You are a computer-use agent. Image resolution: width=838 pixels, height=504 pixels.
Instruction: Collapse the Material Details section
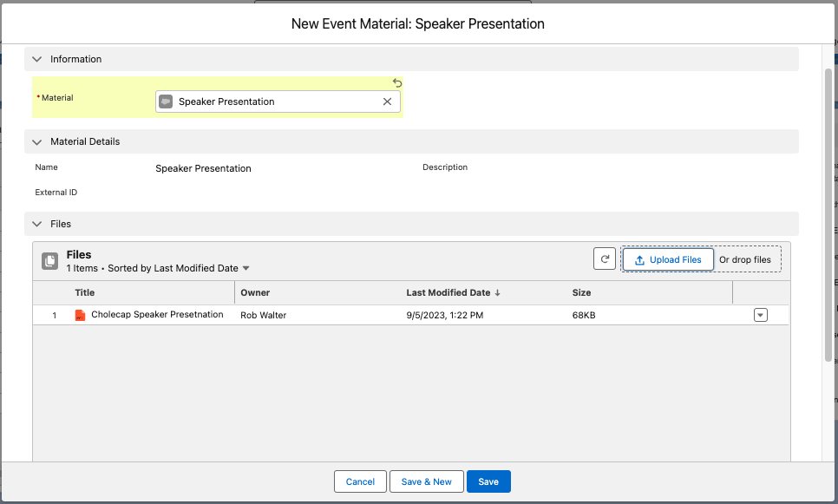36,141
